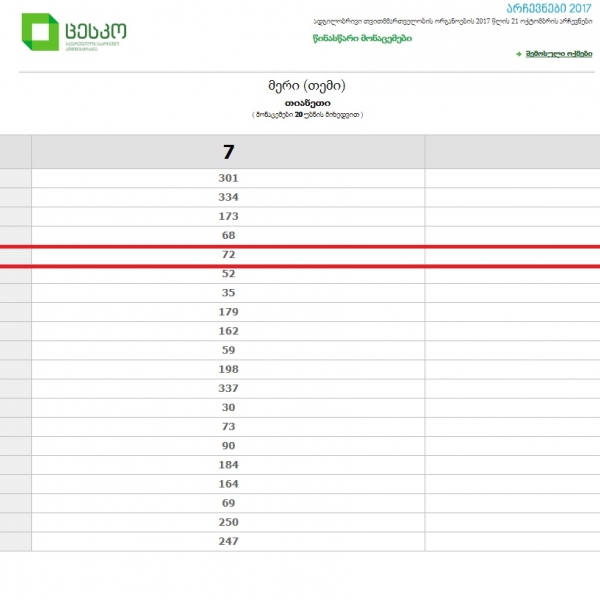The width and height of the screenshot is (600, 600).
Task: Click the green arrow icon at top right
Action: [519, 53]
